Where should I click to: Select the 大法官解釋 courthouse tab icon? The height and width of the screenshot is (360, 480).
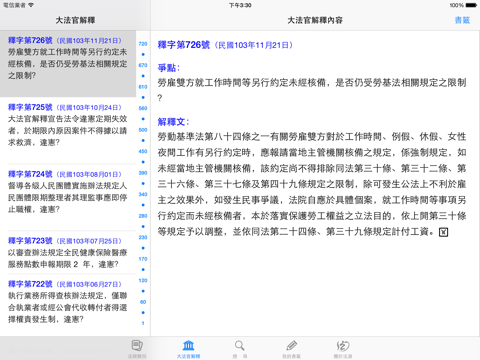[189, 345]
